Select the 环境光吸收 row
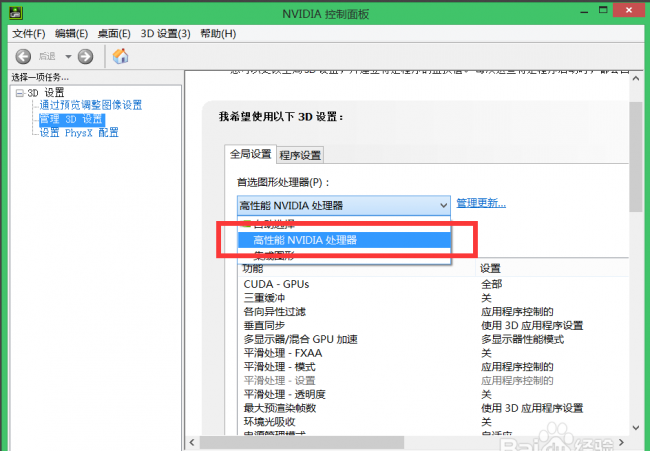The image size is (650, 451). (x=434, y=422)
